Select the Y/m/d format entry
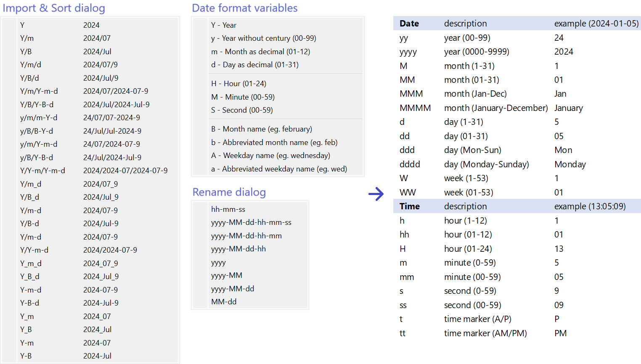 tap(31, 65)
